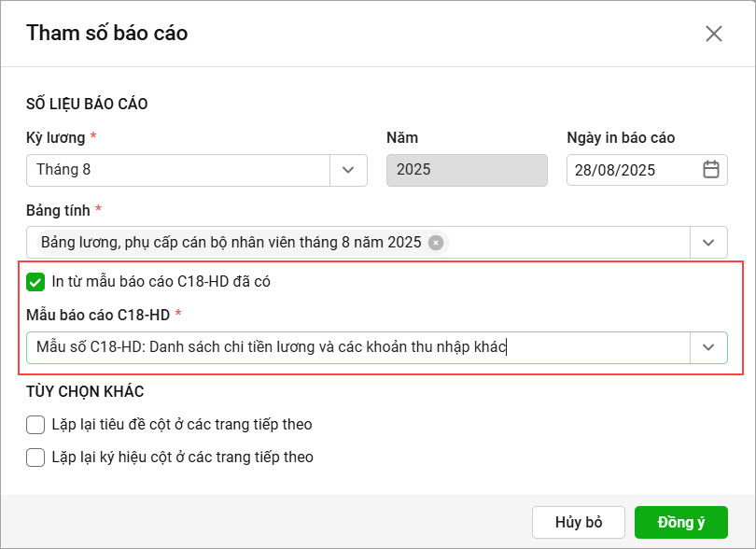Uncheck In từ mẫu báo cáo C18-HD đã có
Image resolution: width=756 pixels, height=549 pixels.
coord(35,281)
